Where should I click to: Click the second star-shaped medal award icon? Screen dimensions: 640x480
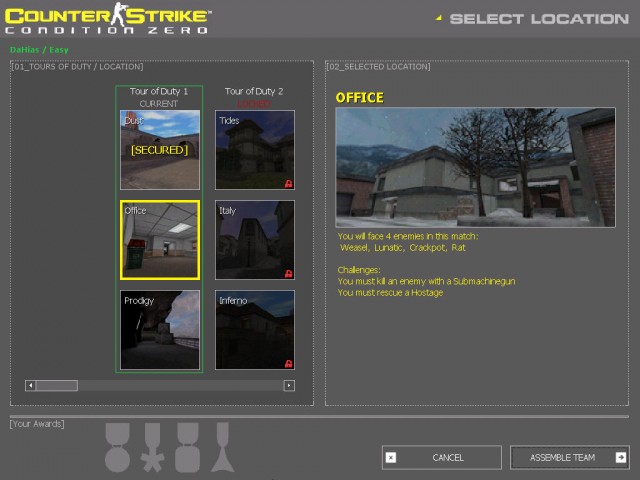coord(153,447)
